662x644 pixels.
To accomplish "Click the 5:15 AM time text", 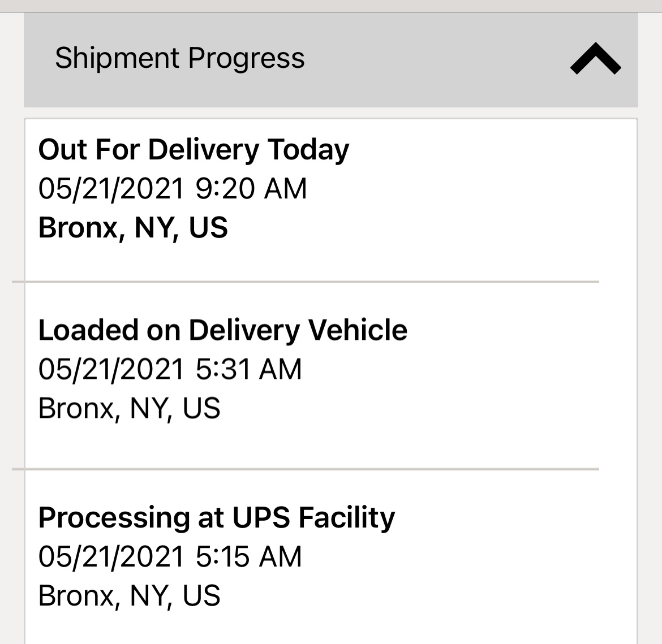I will pyautogui.click(x=248, y=556).
